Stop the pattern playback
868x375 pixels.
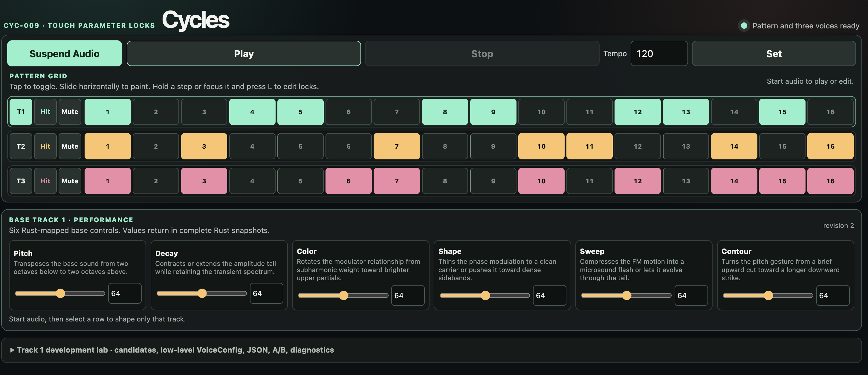[482, 54]
